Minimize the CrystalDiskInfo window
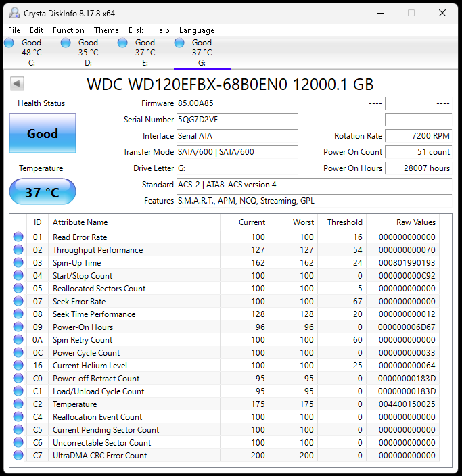 (381, 13)
